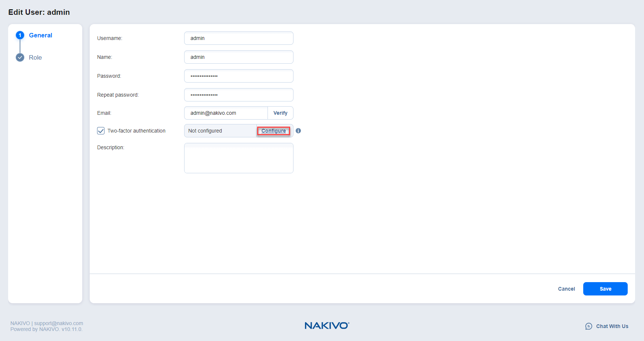Viewport: 644px width, 341px height.
Task: Click the support@nakivo.com footer link
Action: coord(59,323)
